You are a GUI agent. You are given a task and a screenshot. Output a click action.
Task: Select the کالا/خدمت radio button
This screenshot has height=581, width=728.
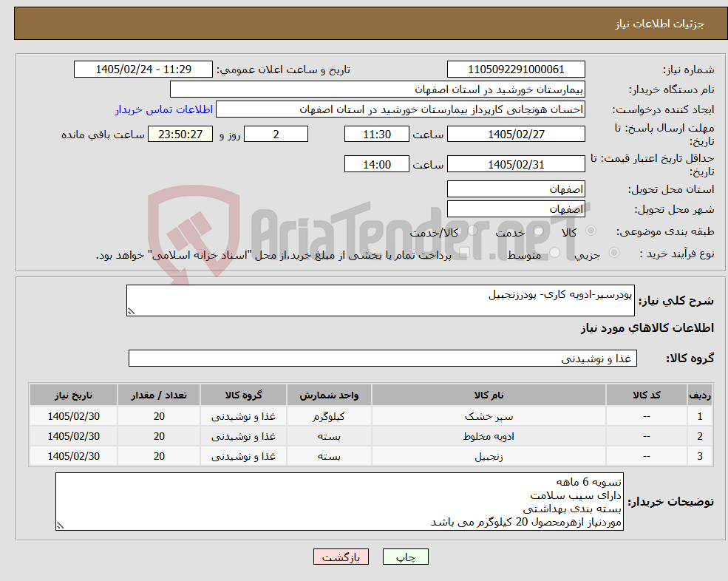pos(472,231)
